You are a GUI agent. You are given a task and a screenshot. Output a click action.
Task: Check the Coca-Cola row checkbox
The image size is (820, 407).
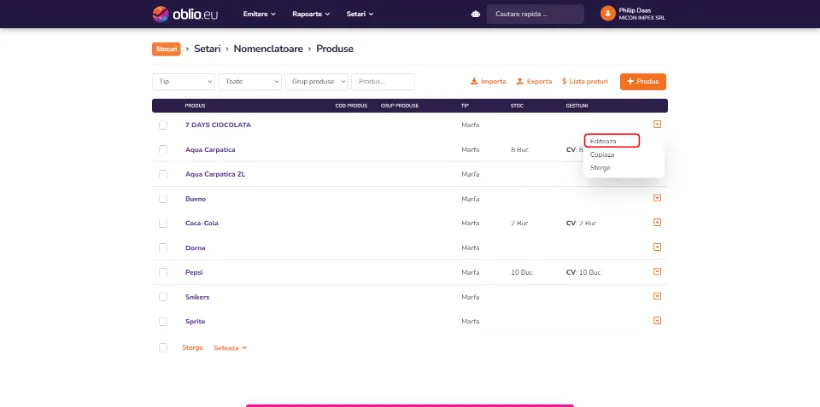click(163, 223)
